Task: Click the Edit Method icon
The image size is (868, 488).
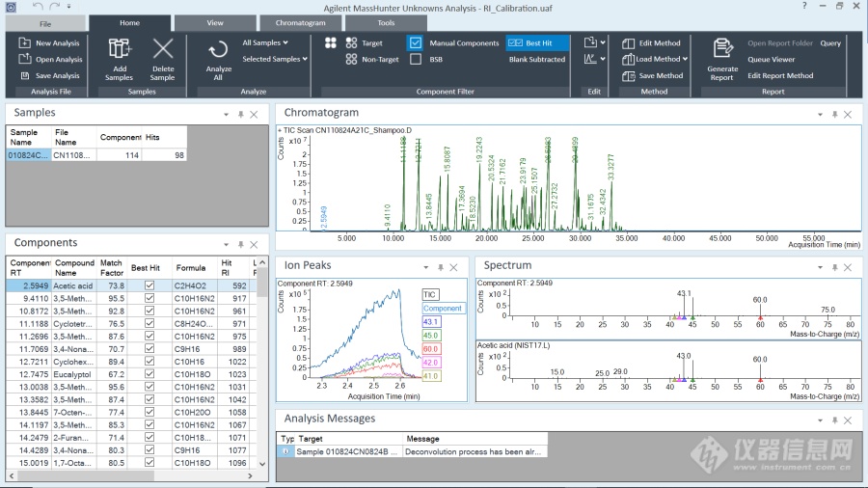Action: pos(628,43)
